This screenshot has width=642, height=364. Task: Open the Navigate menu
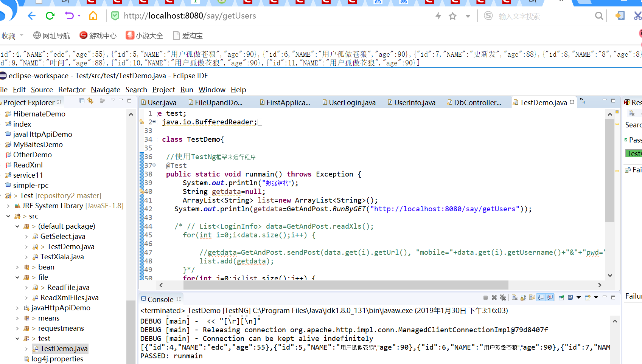(x=106, y=90)
